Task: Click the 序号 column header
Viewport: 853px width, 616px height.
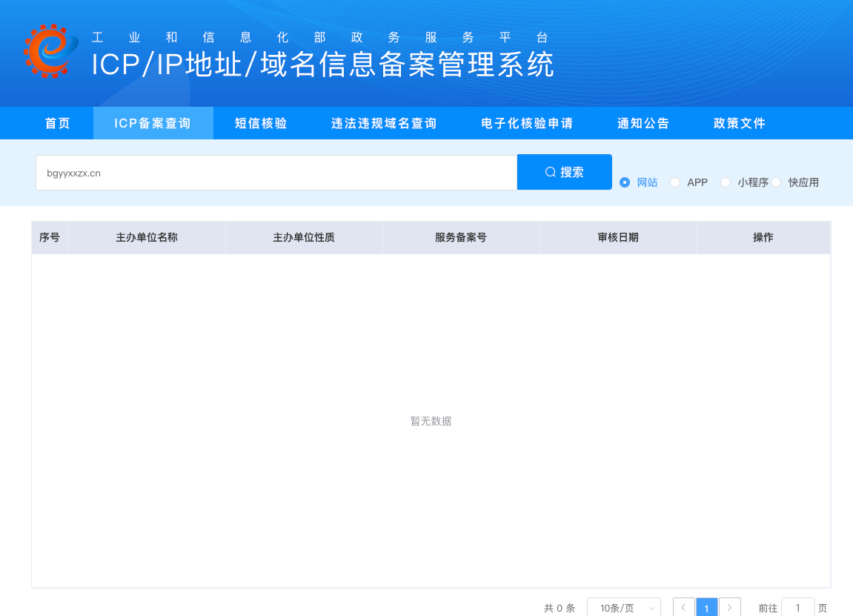Action: point(50,238)
